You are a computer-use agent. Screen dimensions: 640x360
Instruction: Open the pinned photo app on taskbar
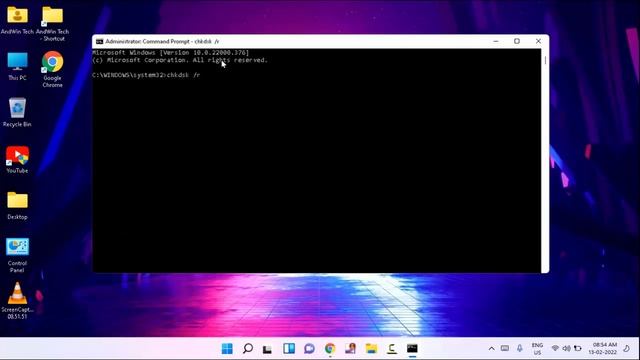coord(350,349)
